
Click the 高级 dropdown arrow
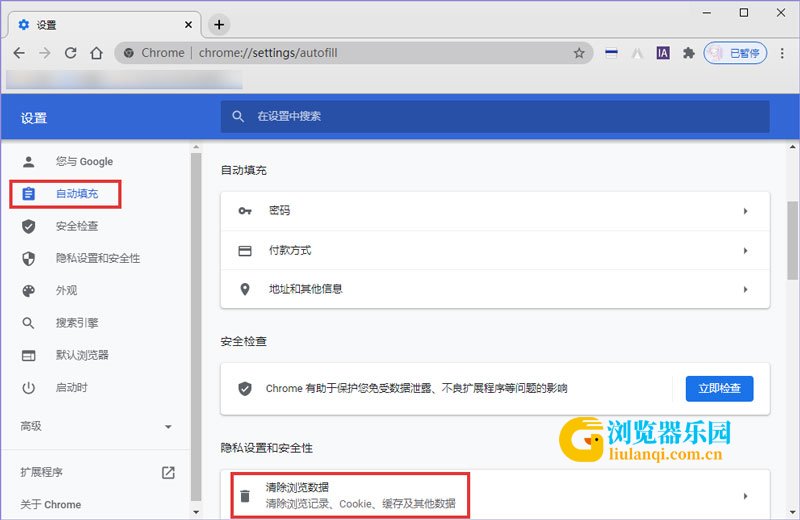(x=168, y=427)
